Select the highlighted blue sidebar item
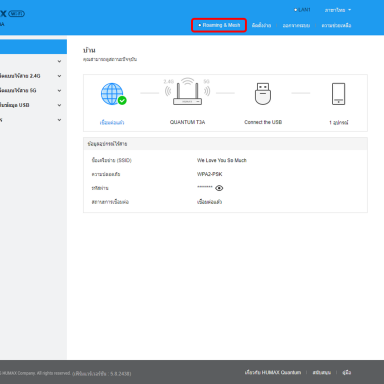Viewport: 384px width, 384px height. [x=33, y=47]
